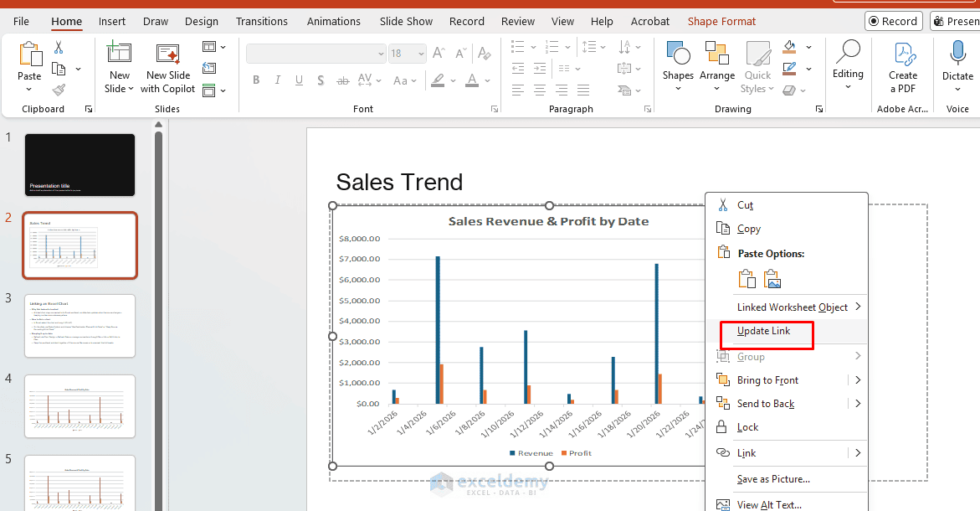Open the Font Color dropdown arrow

(x=488, y=80)
